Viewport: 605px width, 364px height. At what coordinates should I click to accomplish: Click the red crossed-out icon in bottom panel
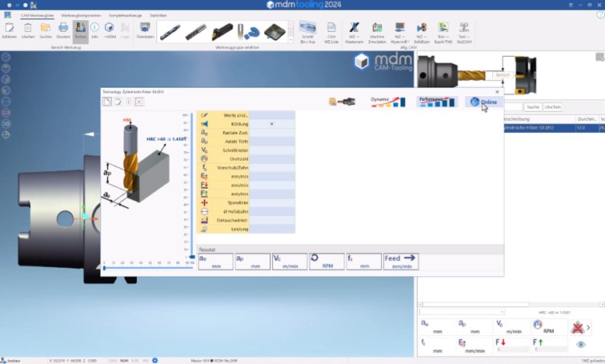[578, 328]
